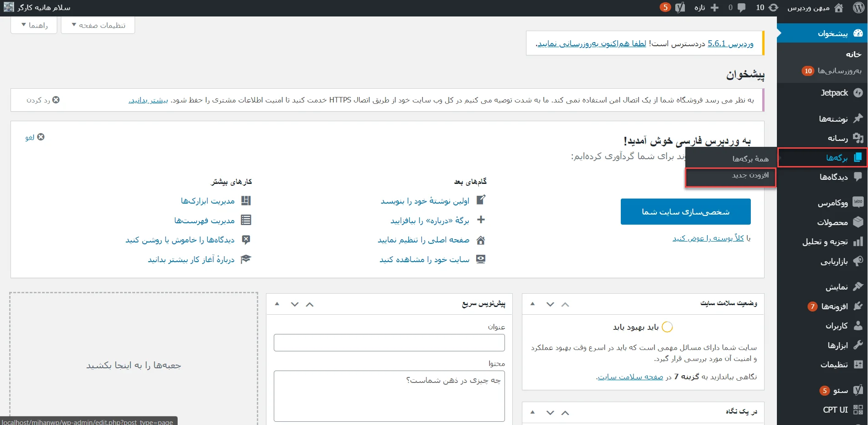Click اولین نوشتهٔ خود را بنویسید link

point(425,201)
